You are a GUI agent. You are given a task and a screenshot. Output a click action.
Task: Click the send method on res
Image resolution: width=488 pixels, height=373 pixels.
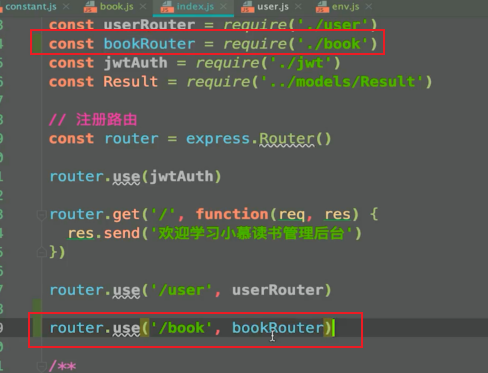[x=122, y=233]
